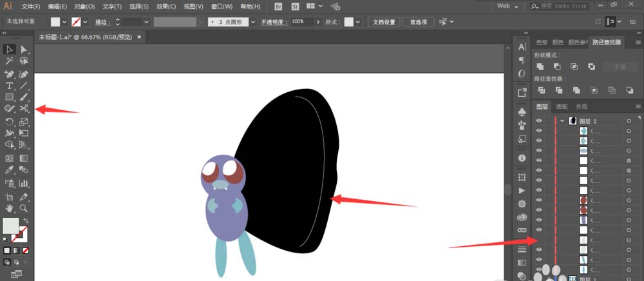This screenshot has width=644, height=281.
Task: Collapse 图层 2 layer group
Action: tap(562, 121)
